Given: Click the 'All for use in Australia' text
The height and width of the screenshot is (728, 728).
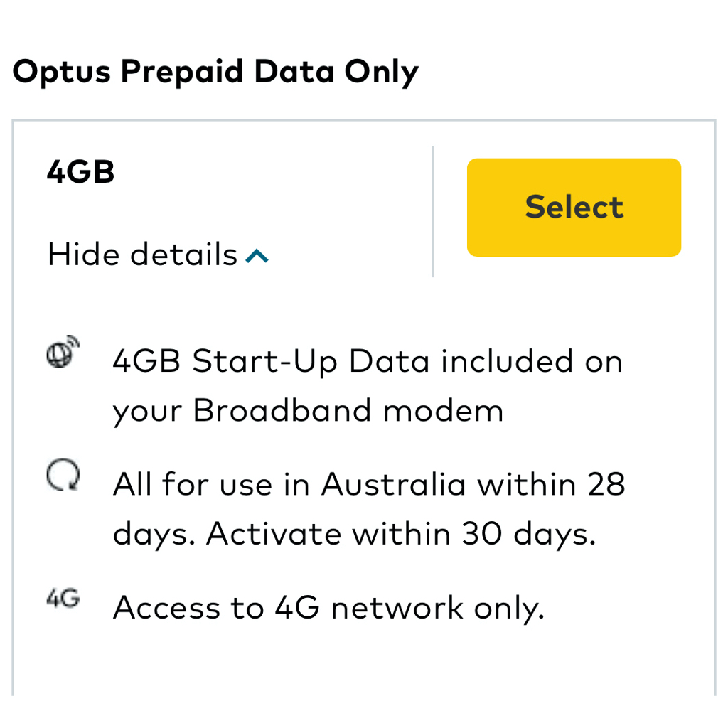Looking at the screenshot, I should tap(289, 485).
